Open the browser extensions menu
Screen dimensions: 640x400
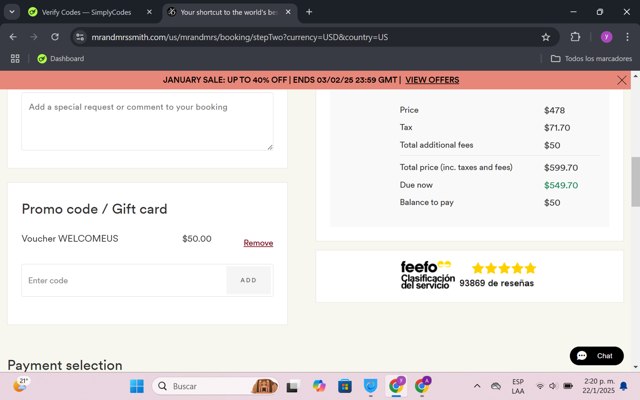pyautogui.click(x=575, y=37)
